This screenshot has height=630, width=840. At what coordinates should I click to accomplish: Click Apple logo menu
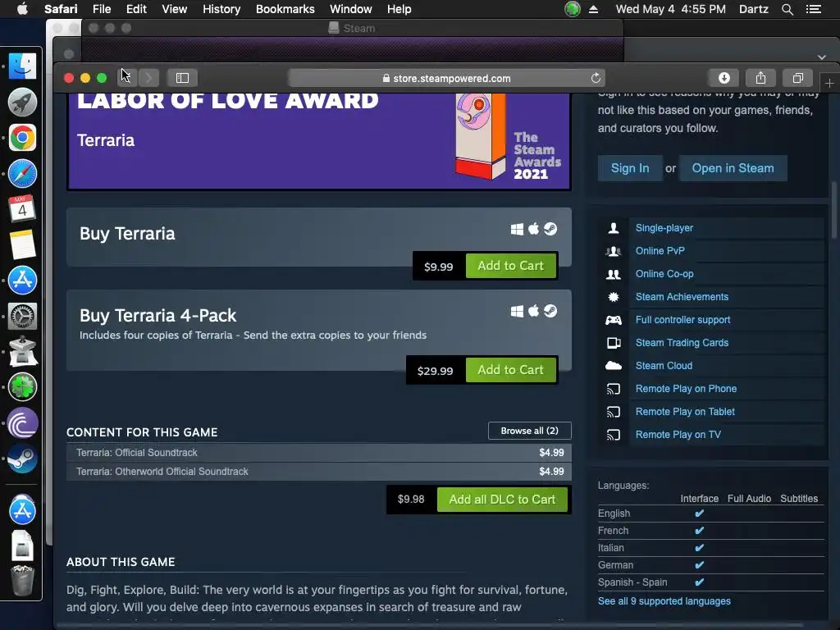[22, 9]
